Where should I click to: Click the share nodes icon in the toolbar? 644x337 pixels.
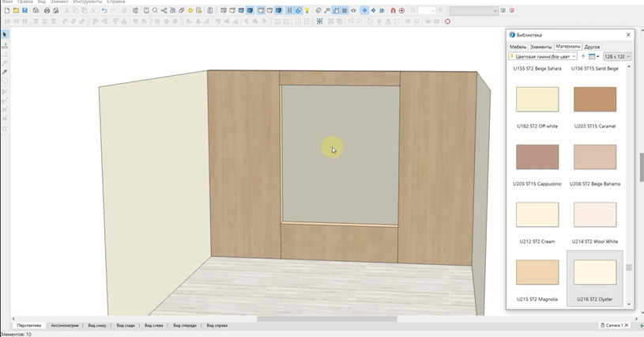(164, 10)
